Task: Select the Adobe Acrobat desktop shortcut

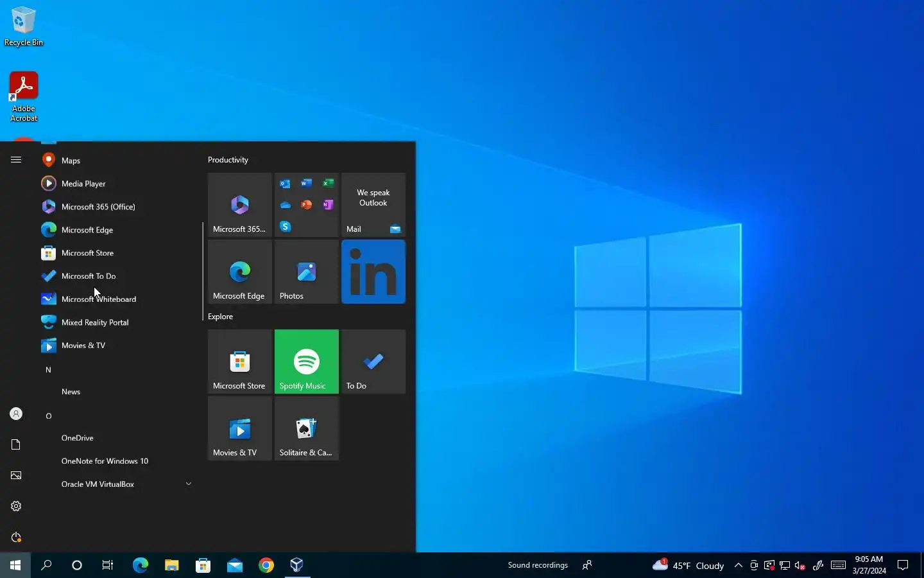Action: (x=24, y=96)
